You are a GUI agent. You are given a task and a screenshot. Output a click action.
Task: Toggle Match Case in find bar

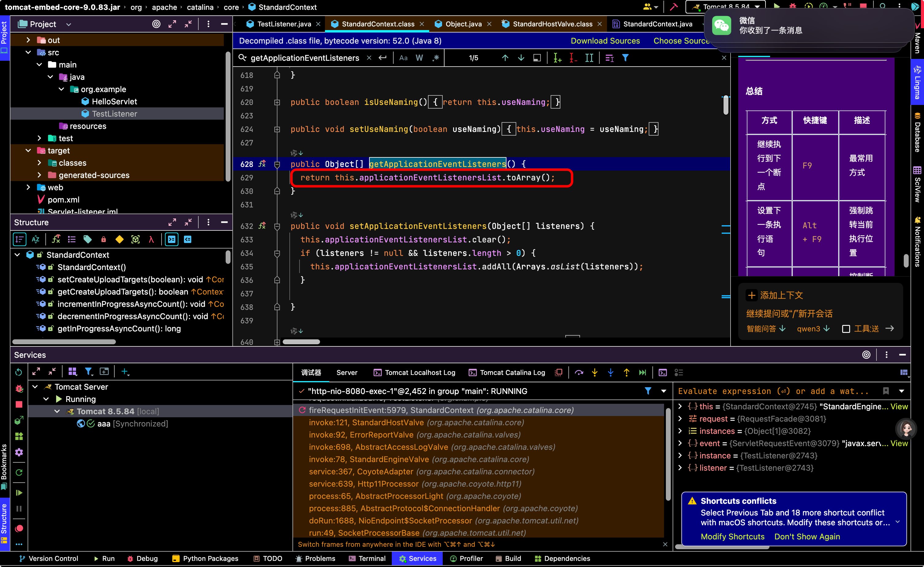point(403,58)
